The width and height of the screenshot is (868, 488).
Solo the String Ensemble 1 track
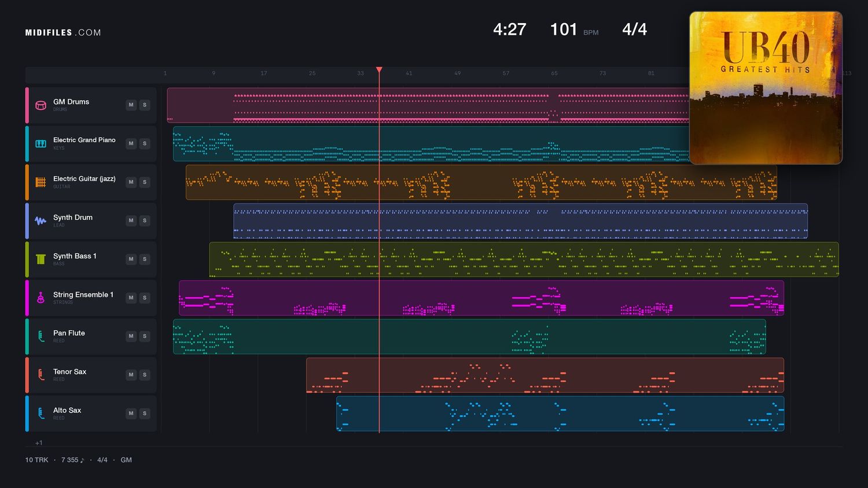[x=145, y=298]
